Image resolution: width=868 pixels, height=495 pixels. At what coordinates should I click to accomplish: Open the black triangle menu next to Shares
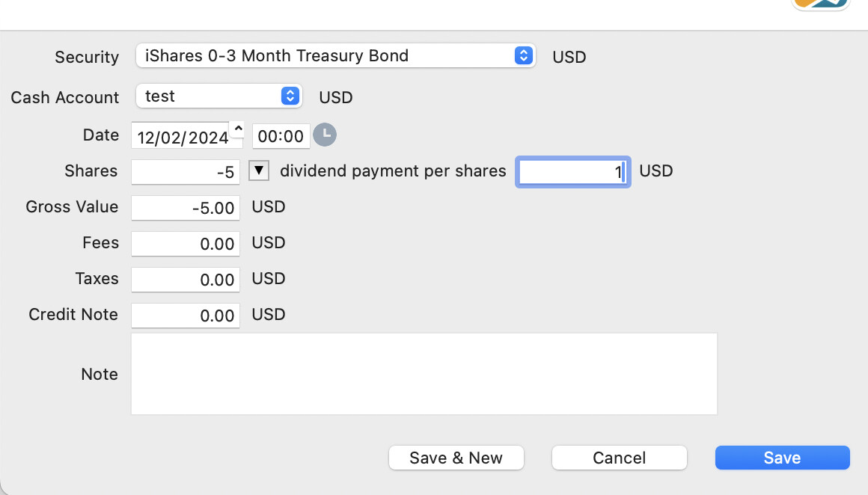pyautogui.click(x=258, y=170)
